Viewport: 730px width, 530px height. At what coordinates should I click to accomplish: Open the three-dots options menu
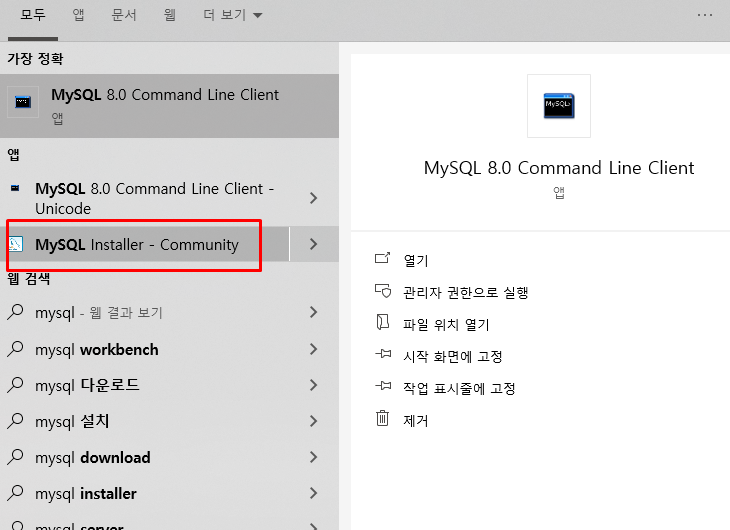tap(704, 15)
